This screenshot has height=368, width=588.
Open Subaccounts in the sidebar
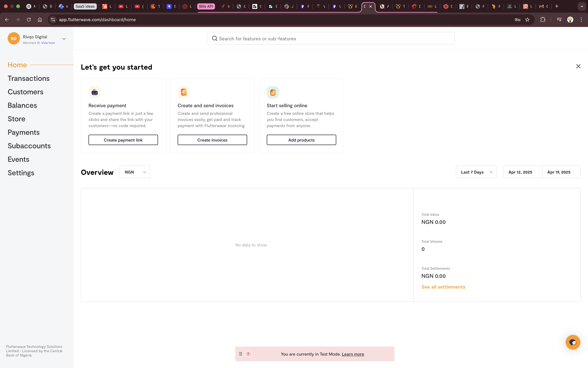(29, 146)
